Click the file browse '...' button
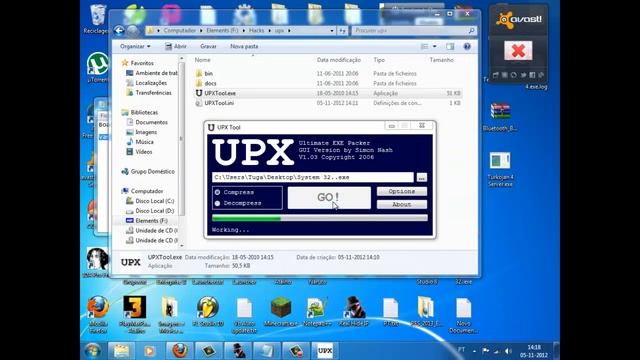 [421, 178]
